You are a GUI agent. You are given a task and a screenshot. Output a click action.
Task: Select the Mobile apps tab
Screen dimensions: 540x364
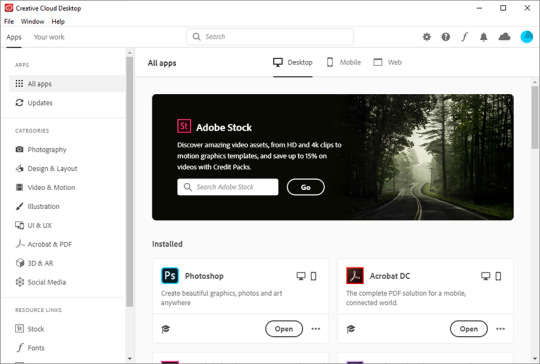tap(344, 62)
